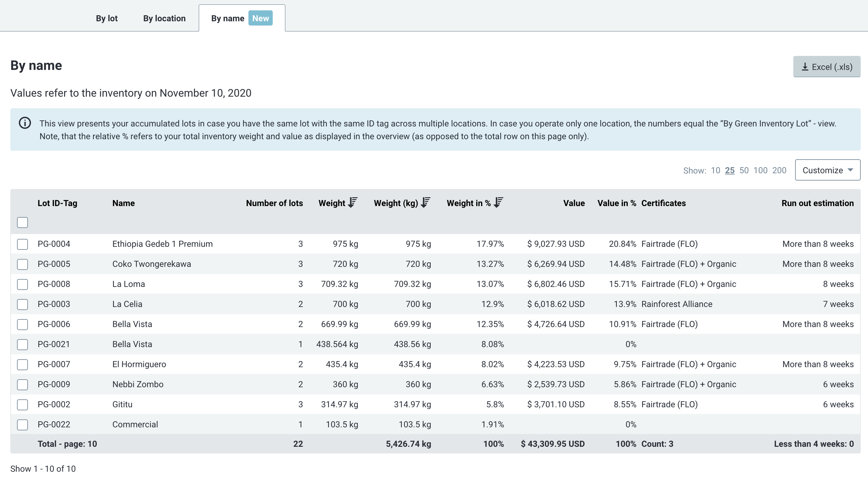The image size is (868, 479).
Task: Click the Show 1 - 10 of 10 text
Action: [x=43, y=469]
